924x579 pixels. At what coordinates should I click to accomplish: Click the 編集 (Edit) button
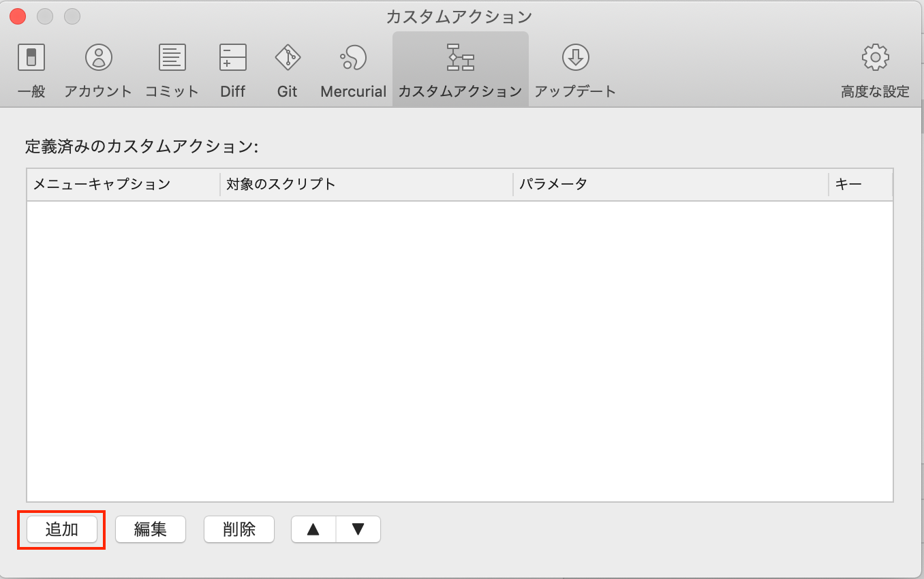pos(151,529)
